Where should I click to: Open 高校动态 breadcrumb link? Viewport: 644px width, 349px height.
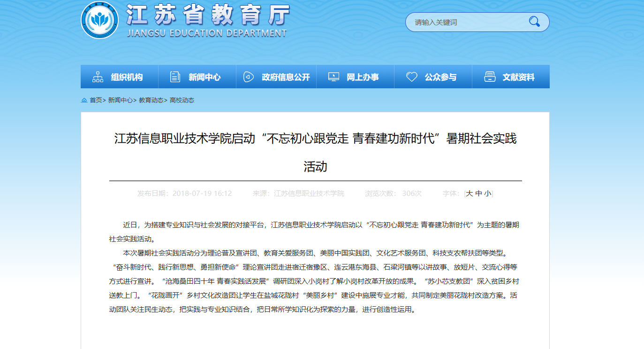[x=182, y=100]
